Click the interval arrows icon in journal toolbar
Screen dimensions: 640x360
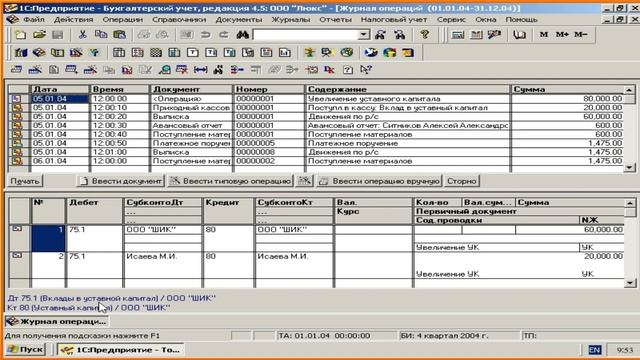pos(200,70)
